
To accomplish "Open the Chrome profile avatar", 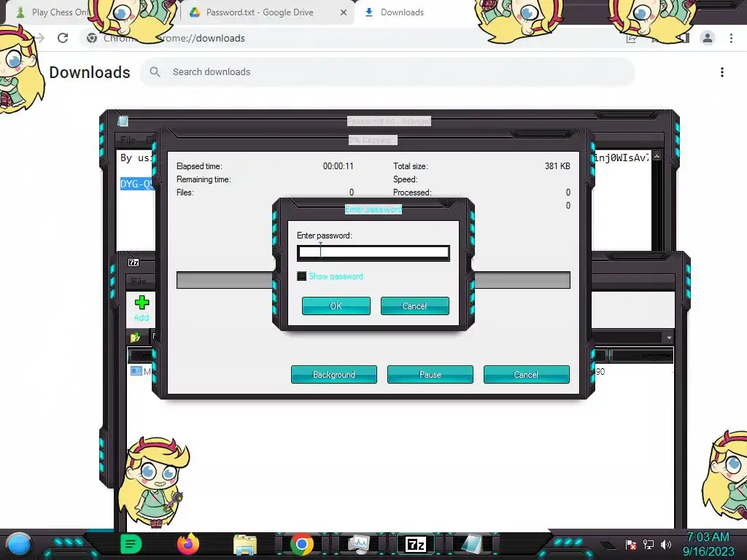I will pyautogui.click(x=708, y=38).
